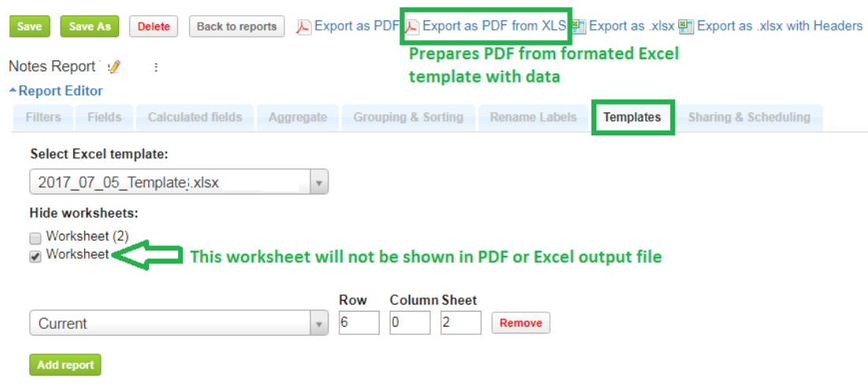Collapse the Report Editor section
Image resolution: width=868 pixels, height=384 pixels.
[x=56, y=91]
